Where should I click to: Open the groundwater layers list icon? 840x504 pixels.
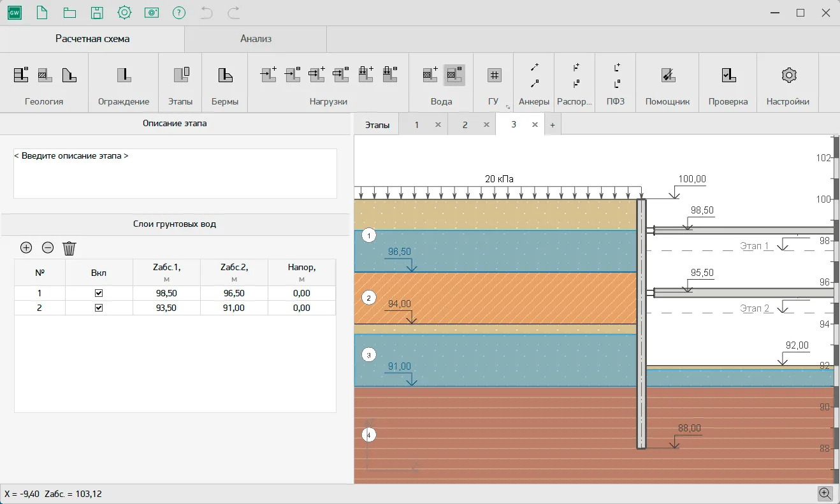454,75
